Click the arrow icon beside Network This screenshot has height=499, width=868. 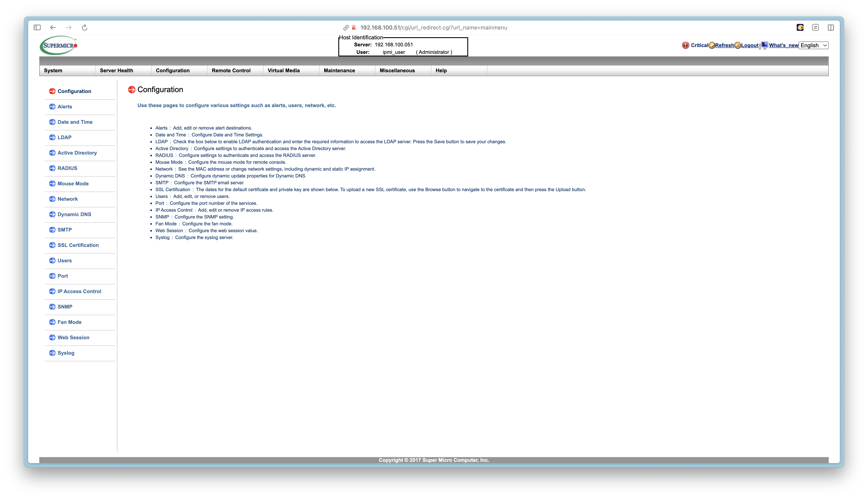(52, 199)
